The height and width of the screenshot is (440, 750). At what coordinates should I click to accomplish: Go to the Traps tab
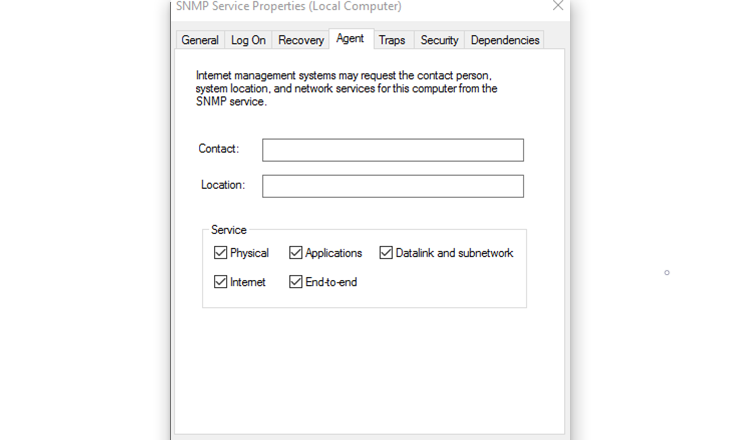[392, 40]
